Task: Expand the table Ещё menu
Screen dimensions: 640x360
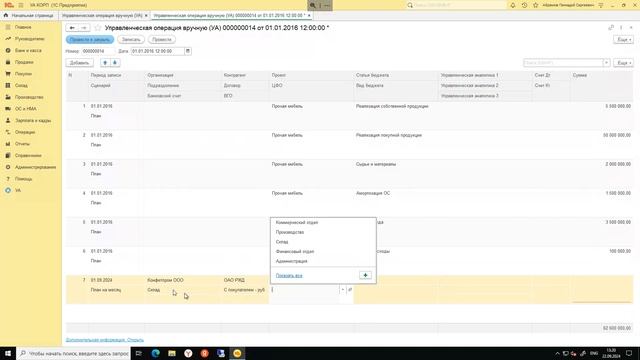Action: [x=623, y=63]
